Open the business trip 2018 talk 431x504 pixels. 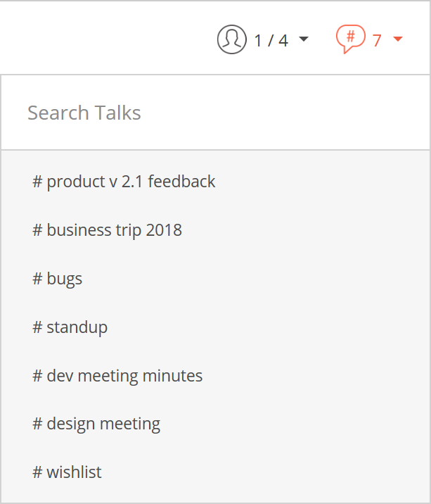tap(215, 229)
